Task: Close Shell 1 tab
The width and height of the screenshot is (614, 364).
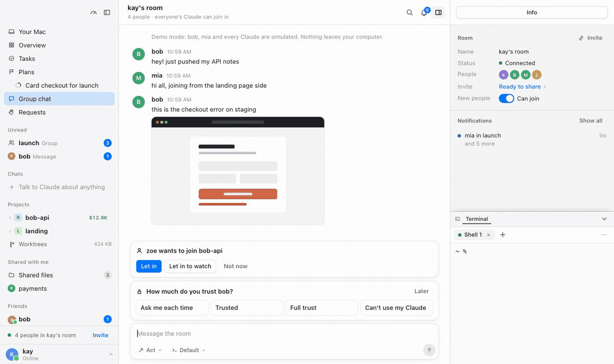Action: pyautogui.click(x=488, y=235)
